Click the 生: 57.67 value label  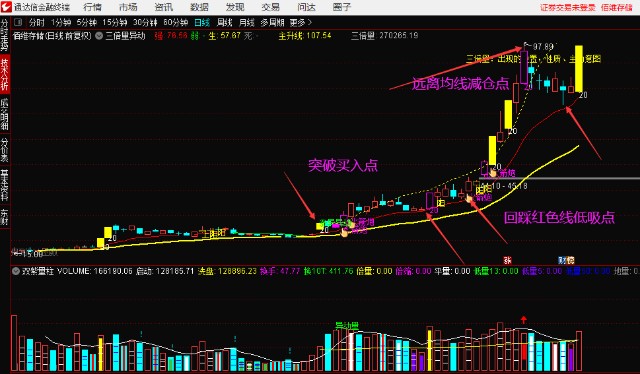coord(224,36)
